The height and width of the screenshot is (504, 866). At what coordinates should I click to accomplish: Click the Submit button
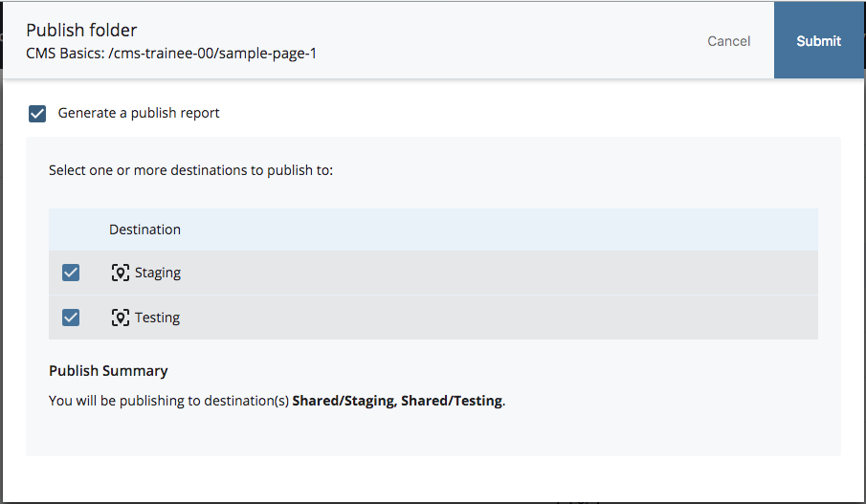(818, 41)
